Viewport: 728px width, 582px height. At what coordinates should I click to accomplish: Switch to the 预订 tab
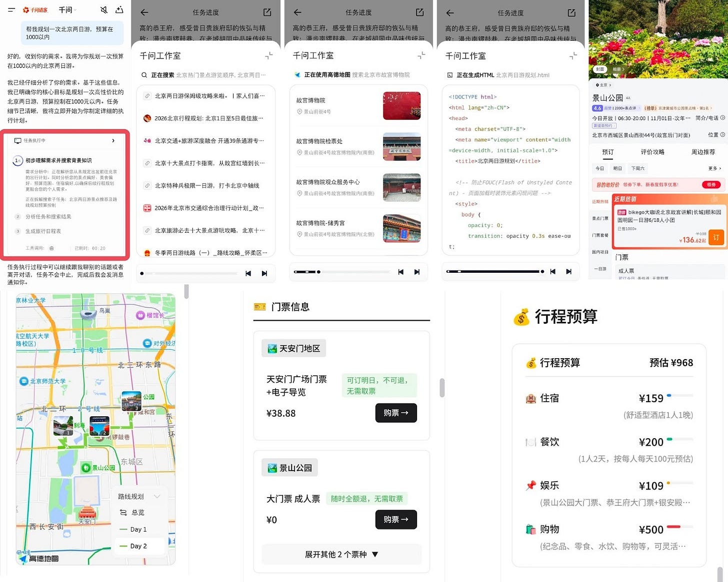[608, 152]
